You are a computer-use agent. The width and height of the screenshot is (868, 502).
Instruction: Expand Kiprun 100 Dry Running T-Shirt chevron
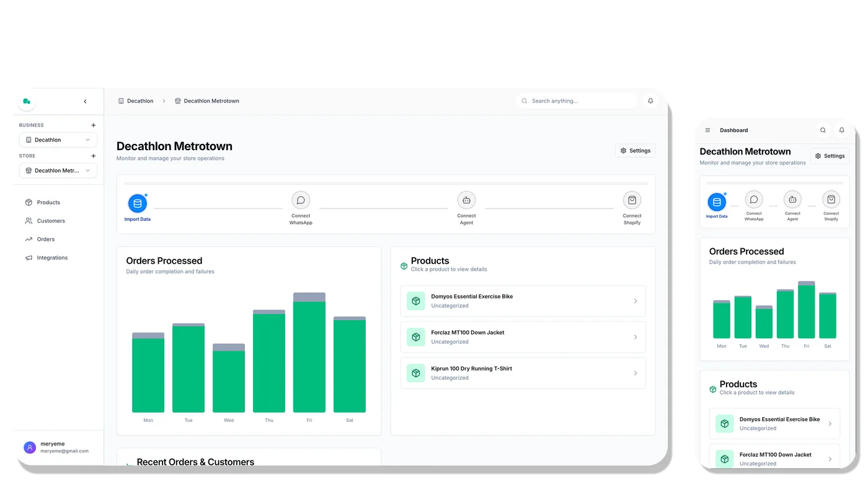(x=635, y=374)
